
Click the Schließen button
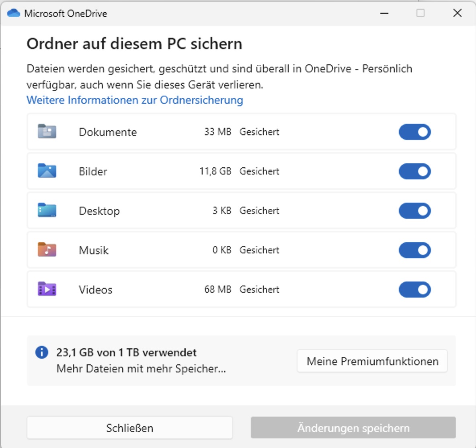pyautogui.click(x=129, y=427)
